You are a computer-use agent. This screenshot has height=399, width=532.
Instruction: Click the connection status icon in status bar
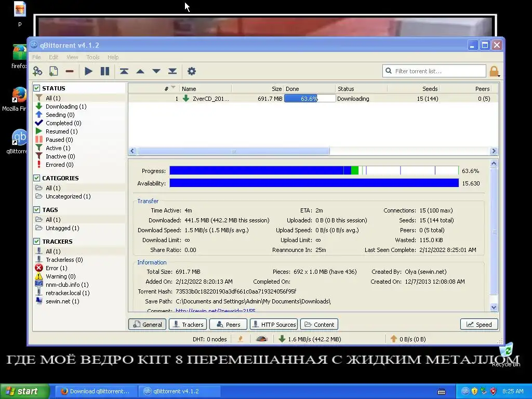pos(241,339)
